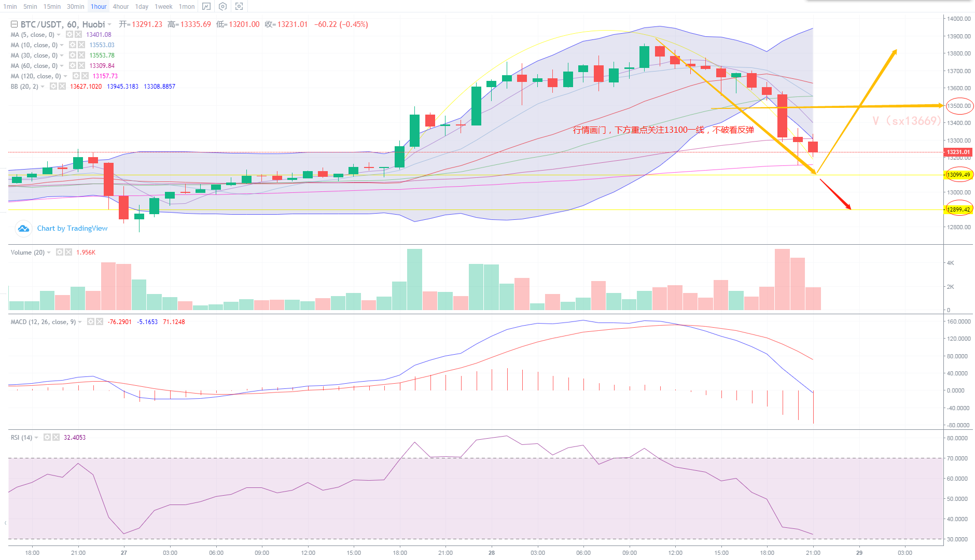The image size is (975, 560).
Task: Open settings gear for MA (120, close, 0)
Action: point(76,76)
